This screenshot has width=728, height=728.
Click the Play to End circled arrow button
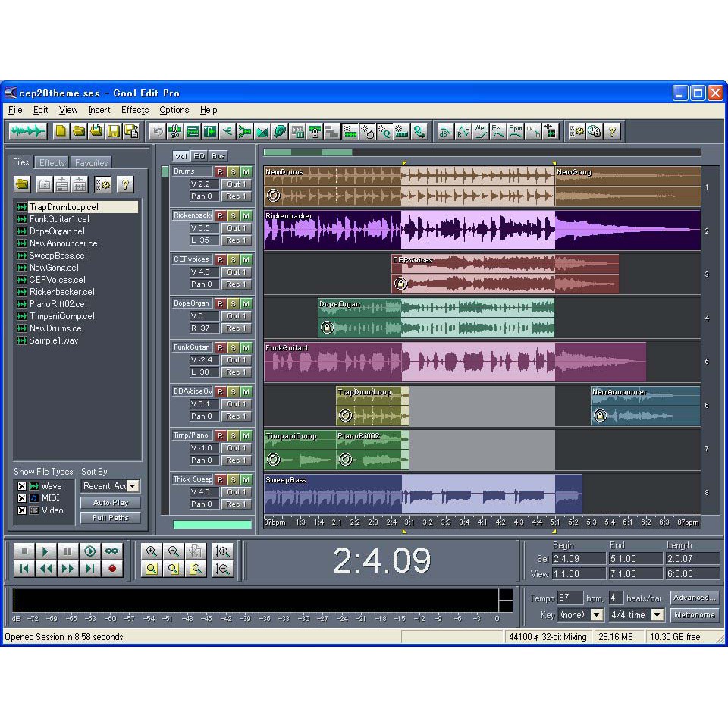[89, 551]
